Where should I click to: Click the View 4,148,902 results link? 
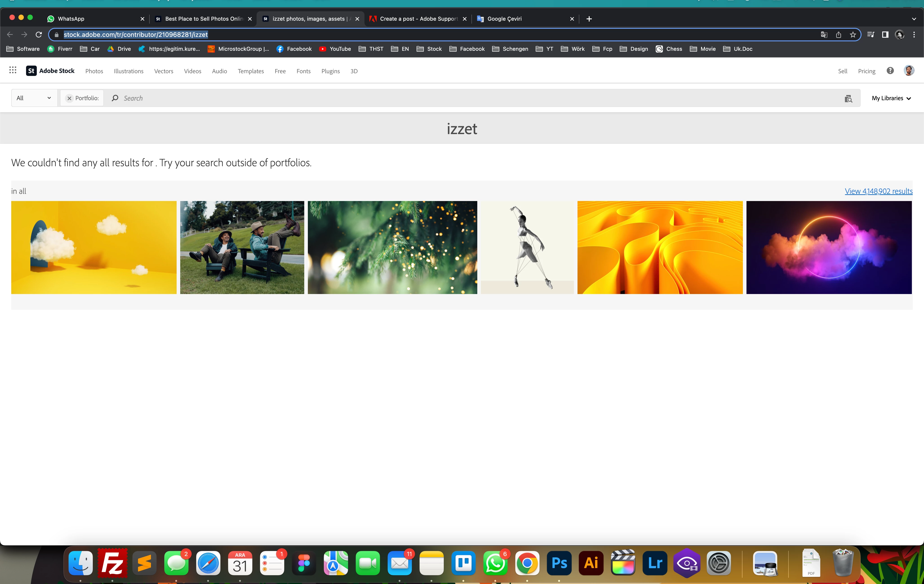tap(878, 191)
